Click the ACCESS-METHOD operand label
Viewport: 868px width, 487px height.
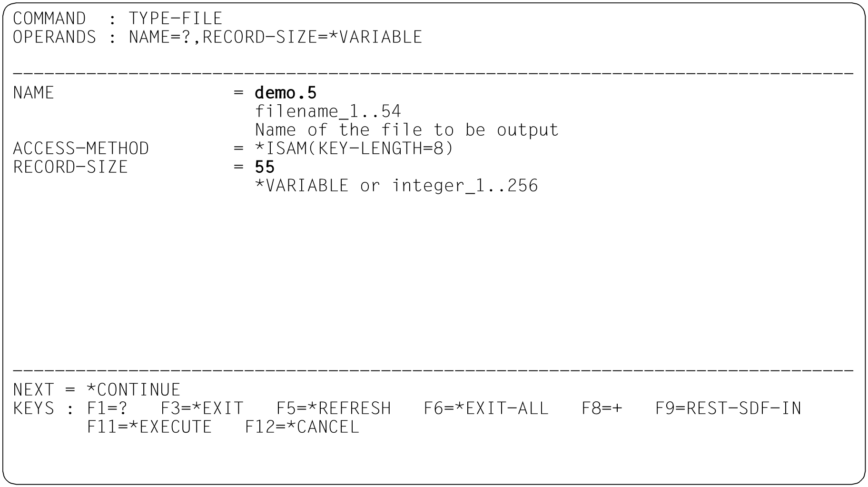[81, 149]
